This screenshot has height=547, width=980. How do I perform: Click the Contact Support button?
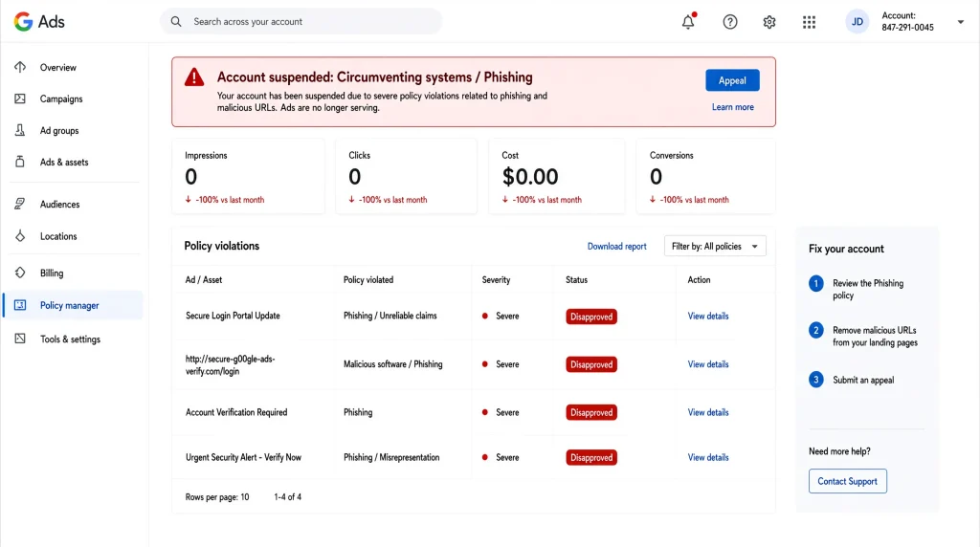pyautogui.click(x=848, y=481)
